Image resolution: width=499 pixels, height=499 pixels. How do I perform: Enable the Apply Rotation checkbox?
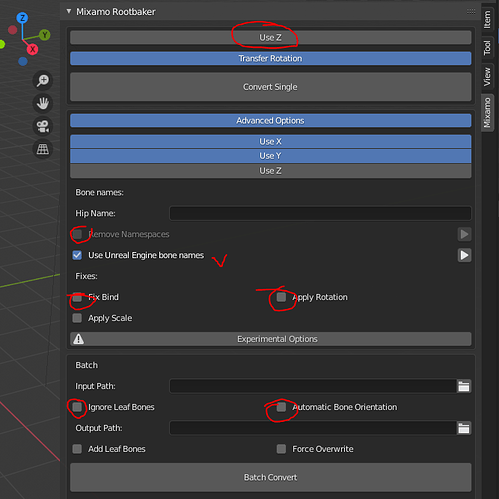point(281,297)
